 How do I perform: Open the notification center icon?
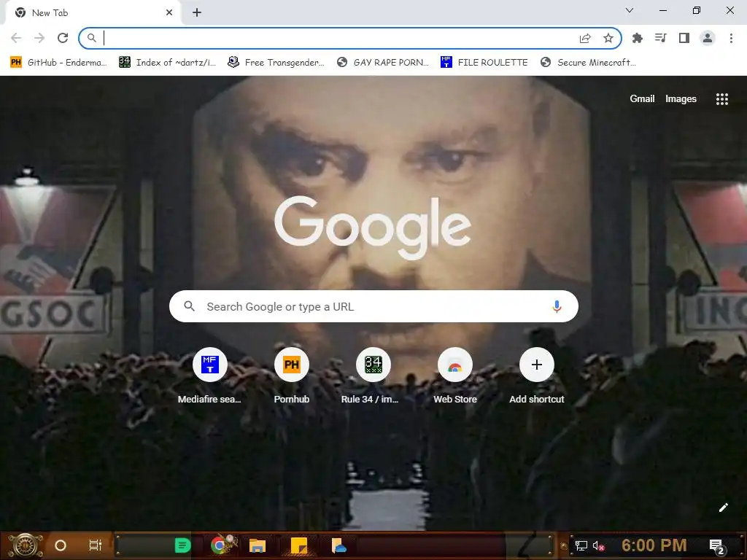click(x=717, y=546)
